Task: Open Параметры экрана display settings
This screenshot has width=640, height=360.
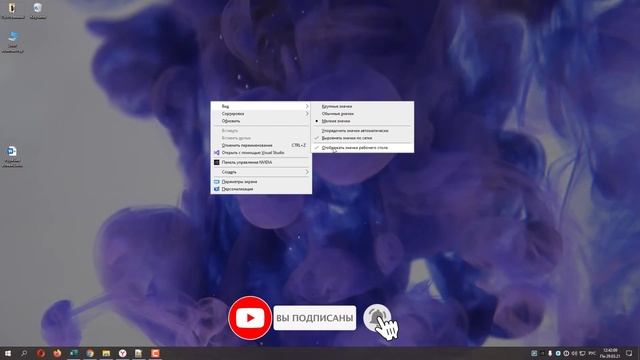Action: pyautogui.click(x=261, y=182)
